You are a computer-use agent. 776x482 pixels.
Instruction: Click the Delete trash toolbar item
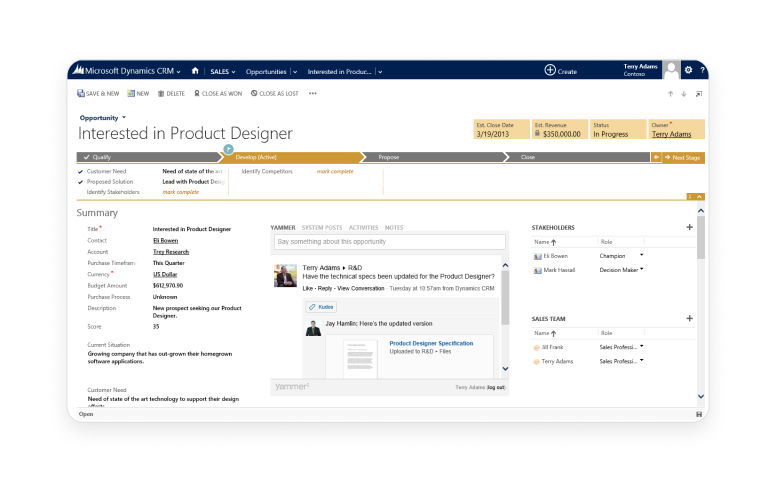pos(171,93)
